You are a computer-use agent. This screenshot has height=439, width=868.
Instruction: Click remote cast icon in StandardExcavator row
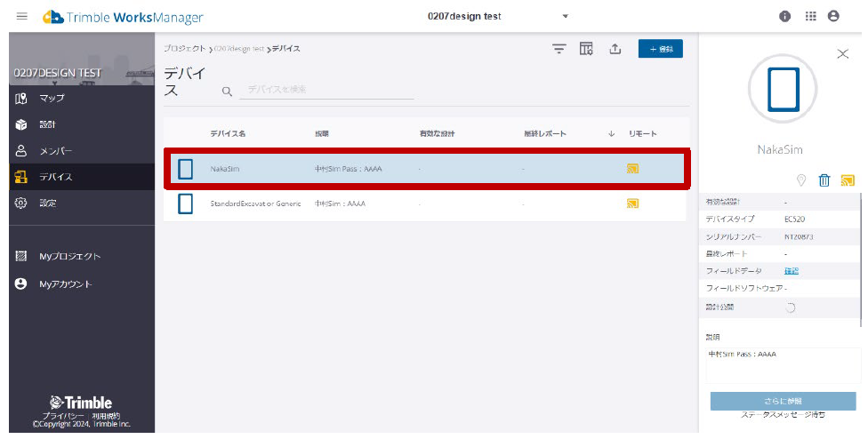pos(633,204)
